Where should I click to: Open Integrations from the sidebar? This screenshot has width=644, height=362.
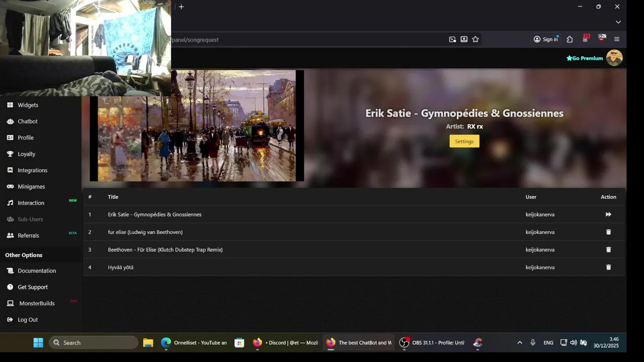point(32,170)
